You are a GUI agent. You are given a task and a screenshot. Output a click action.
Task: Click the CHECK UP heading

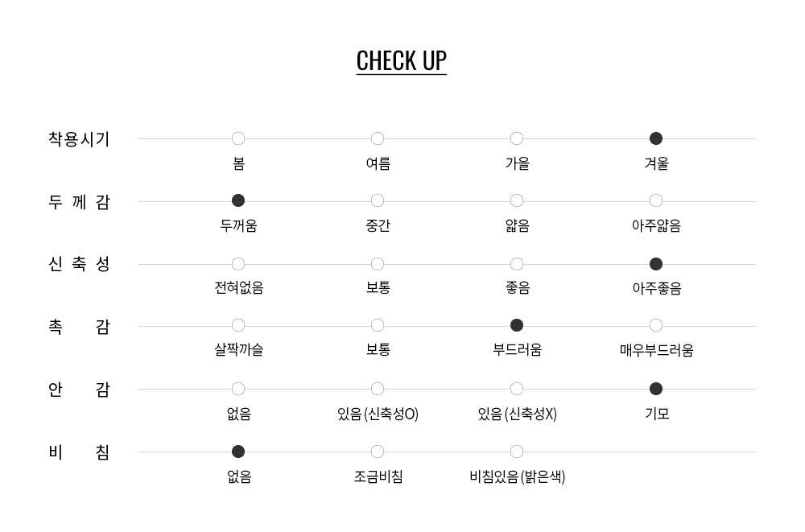tap(401, 61)
